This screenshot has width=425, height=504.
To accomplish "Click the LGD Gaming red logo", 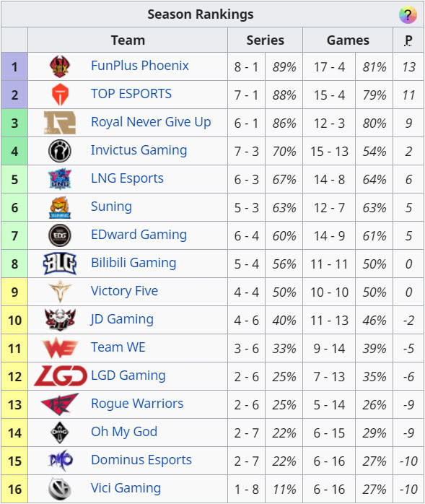I will 61,375.
